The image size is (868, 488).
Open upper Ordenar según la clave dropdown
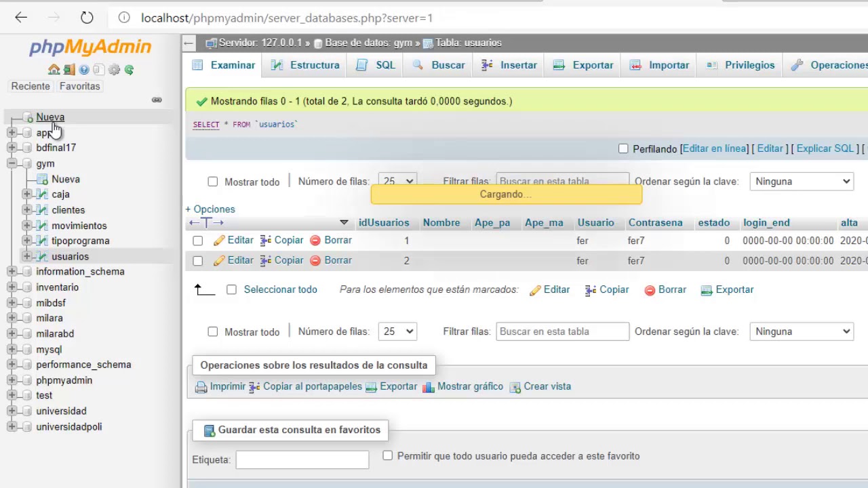pyautogui.click(x=801, y=182)
